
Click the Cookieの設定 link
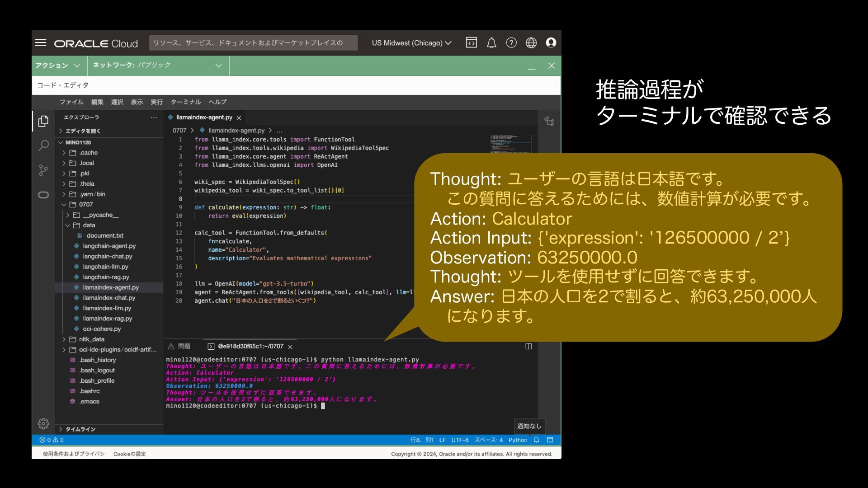pos(129,454)
